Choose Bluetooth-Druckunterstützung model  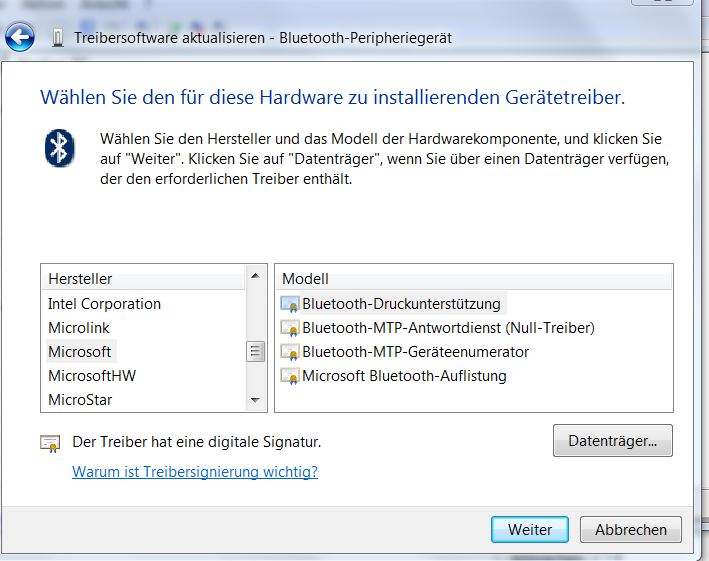[401, 304]
